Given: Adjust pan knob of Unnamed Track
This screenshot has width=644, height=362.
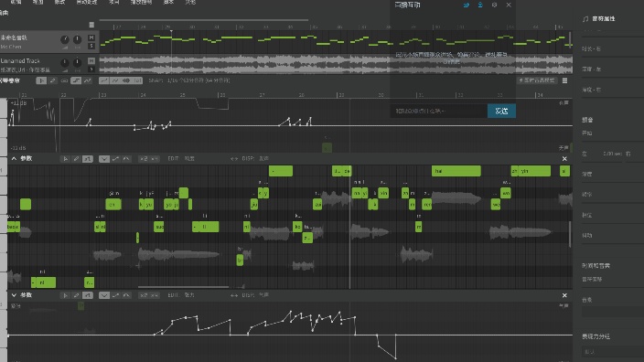Looking at the screenshot, I should tap(77, 62).
